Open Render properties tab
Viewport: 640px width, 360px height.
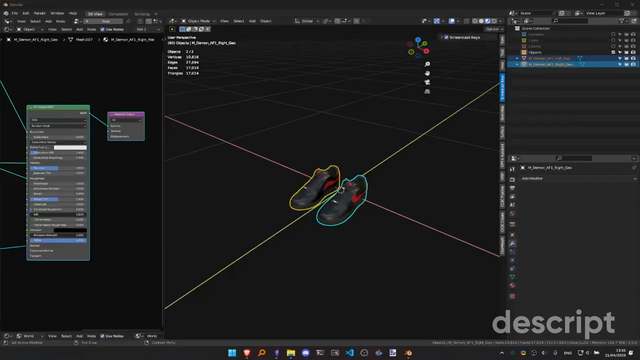click(x=512, y=180)
